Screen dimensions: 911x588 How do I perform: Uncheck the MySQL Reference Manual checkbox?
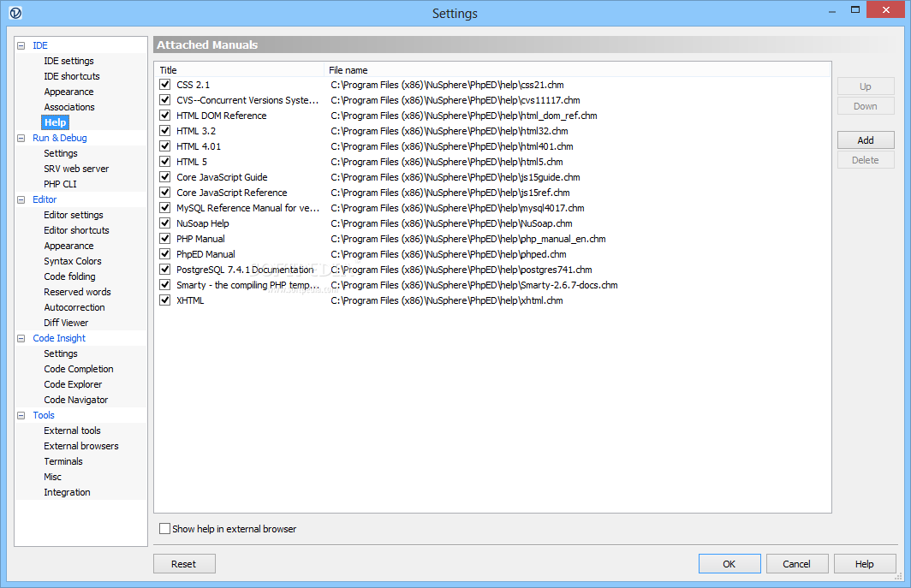click(165, 207)
